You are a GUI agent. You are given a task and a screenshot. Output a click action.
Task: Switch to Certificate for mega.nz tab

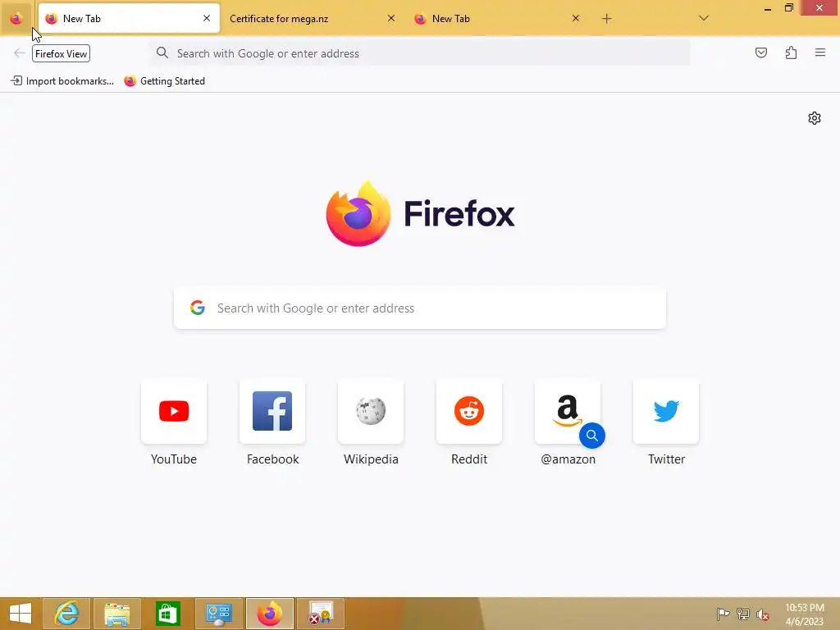click(313, 19)
